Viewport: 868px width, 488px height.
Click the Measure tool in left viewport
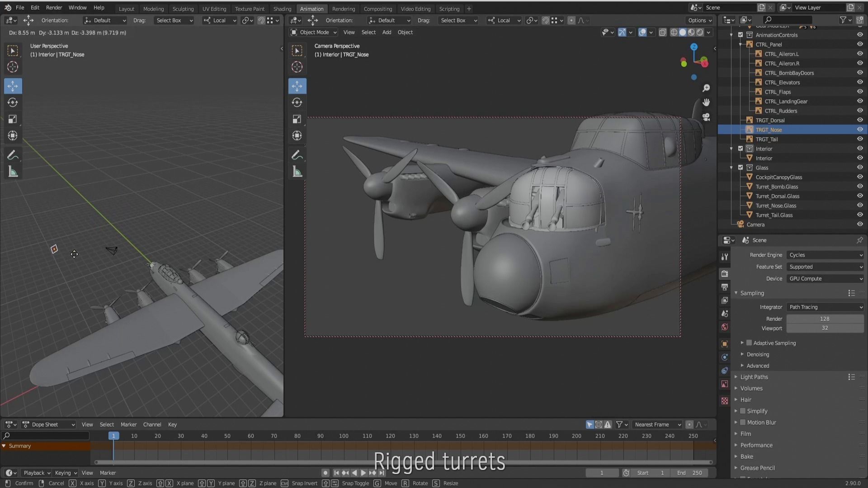pos(13,172)
